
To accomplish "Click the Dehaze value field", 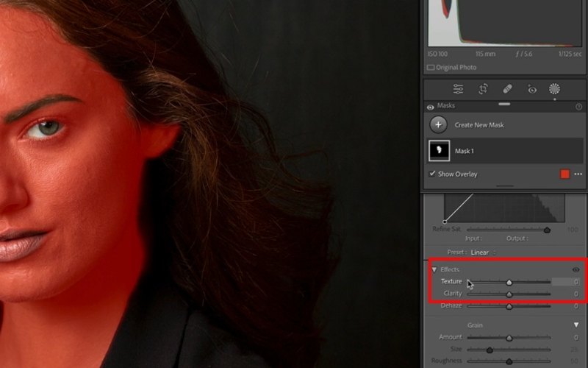I will (576, 306).
